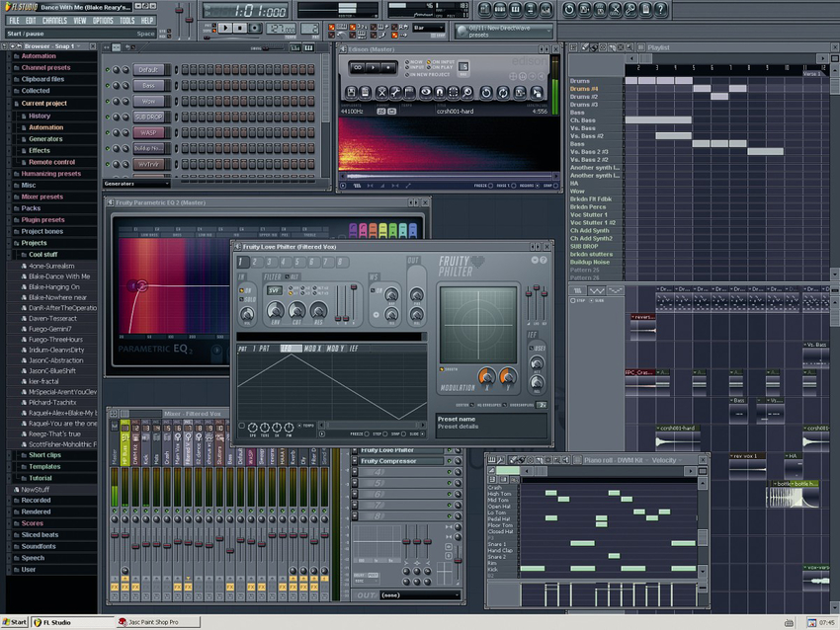The image size is (840, 630).
Task: Click Edison's magnifier zoom tool icon
Action: pos(467,92)
